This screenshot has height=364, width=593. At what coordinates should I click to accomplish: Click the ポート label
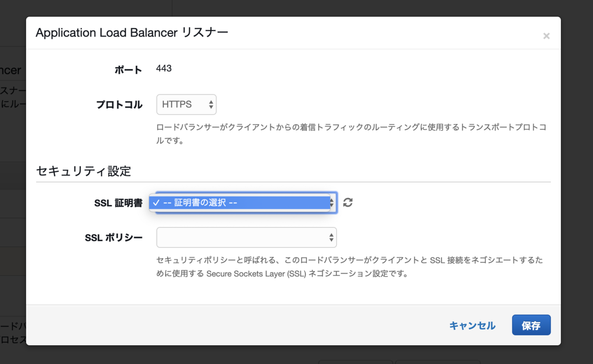click(128, 70)
